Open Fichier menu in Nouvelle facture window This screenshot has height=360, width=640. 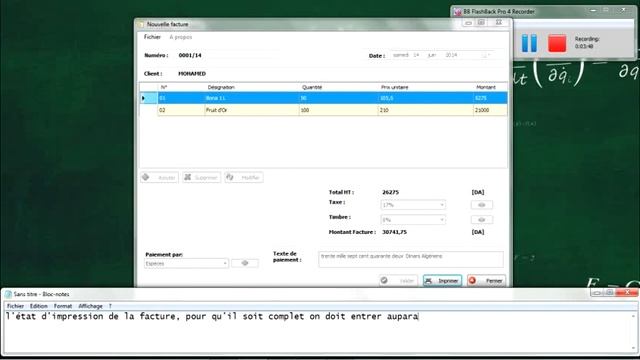(152, 37)
